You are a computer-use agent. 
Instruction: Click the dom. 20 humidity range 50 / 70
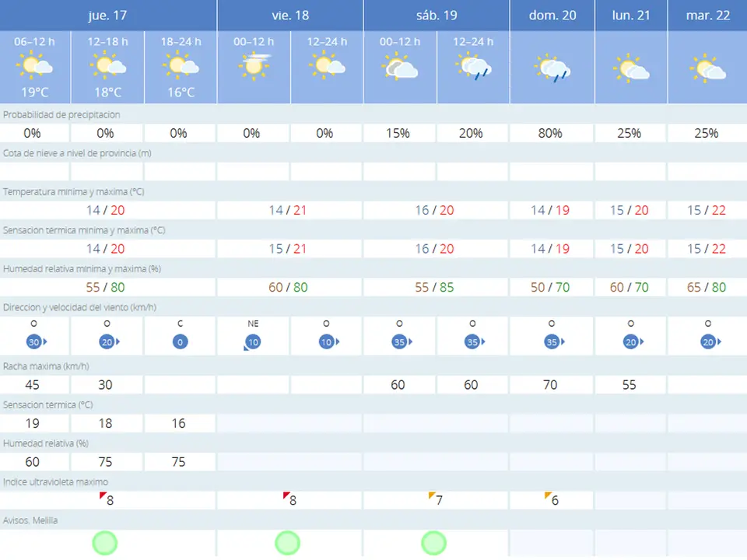(550, 287)
